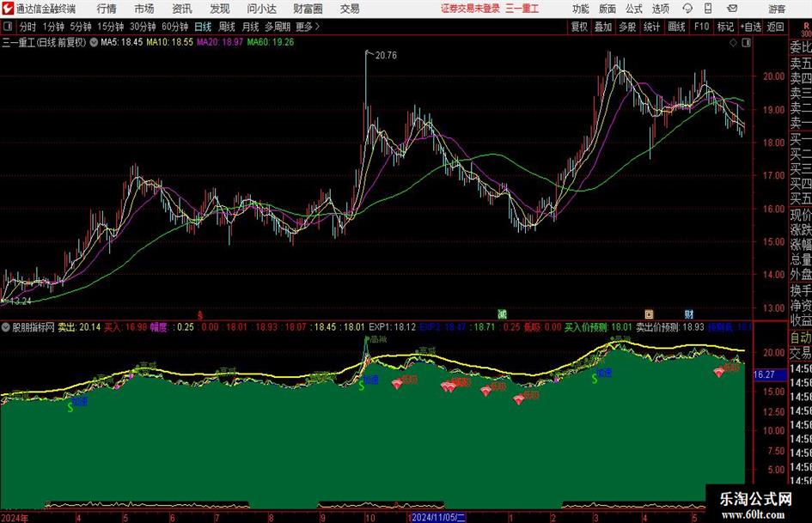The width and height of the screenshot is (812, 523).
Task: Expand the 股朋指标网 indicator dropdown
Action: pos(6,327)
